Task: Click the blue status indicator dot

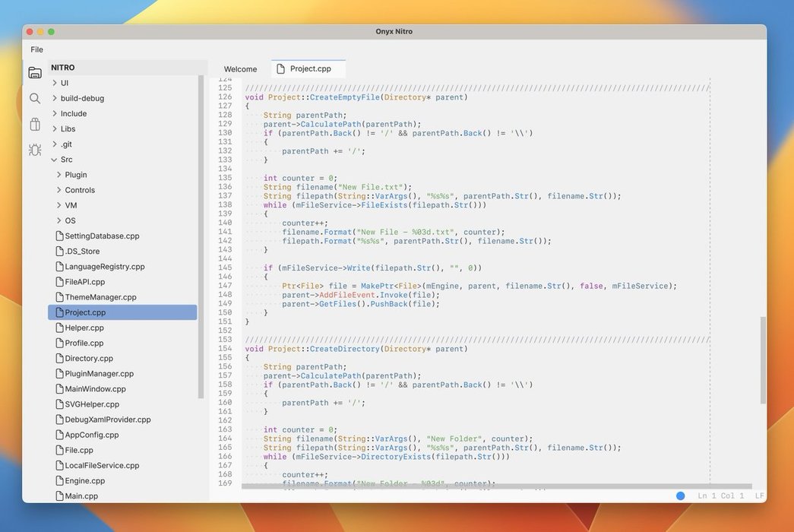Action: (681, 496)
